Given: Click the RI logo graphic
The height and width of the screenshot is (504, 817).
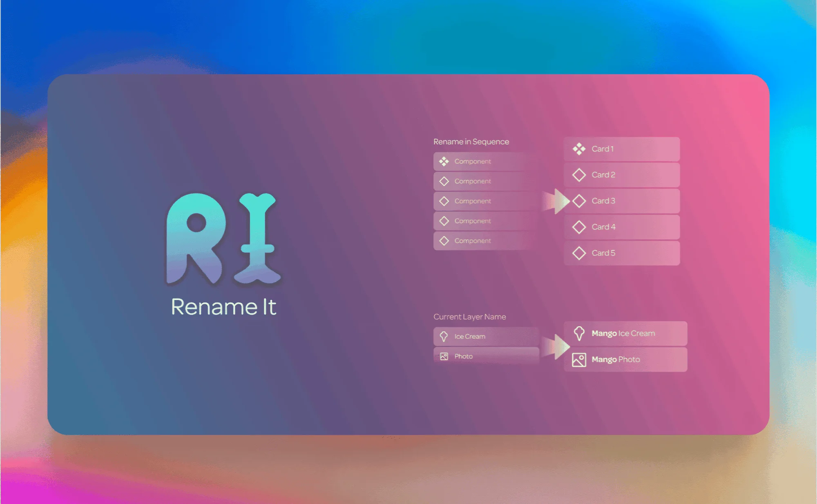Looking at the screenshot, I should [x=223, y=239].
